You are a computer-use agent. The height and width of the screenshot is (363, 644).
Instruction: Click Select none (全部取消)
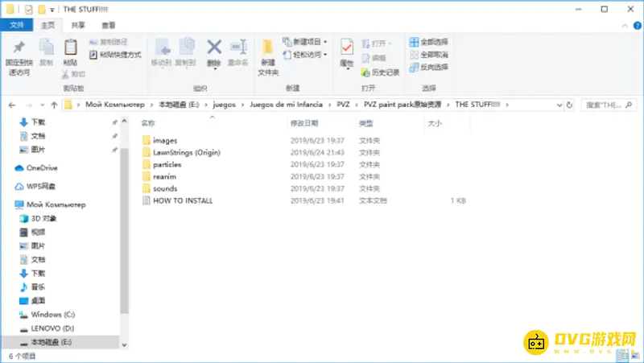[x=428, y=55]
